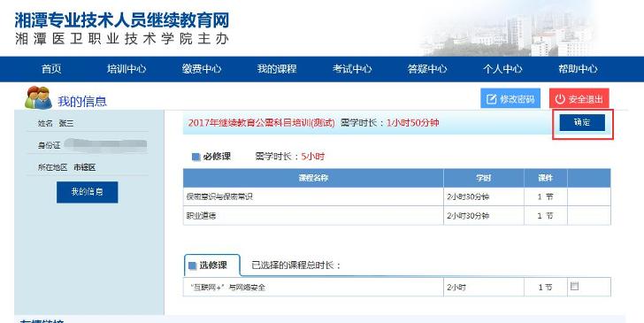Click the 我的信息 heading text
This screenshot has width=644, height=323.
82,102
